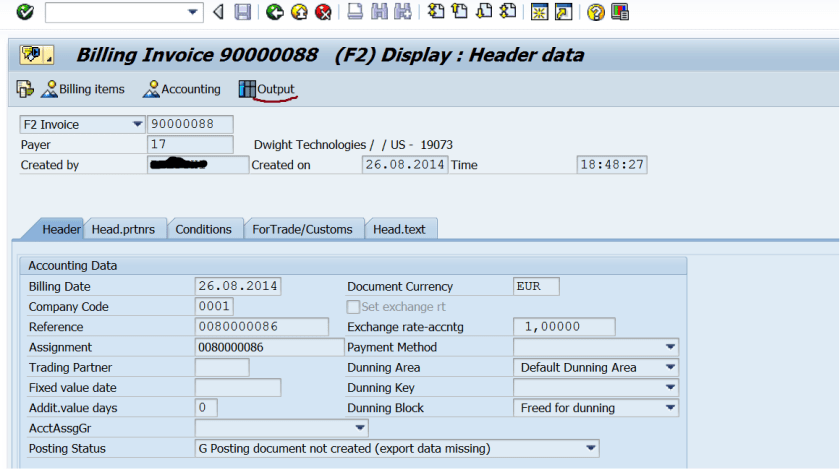840x470 pixels.
Task: Expand the Payment Method dropdown
Action: coord(670,347)
